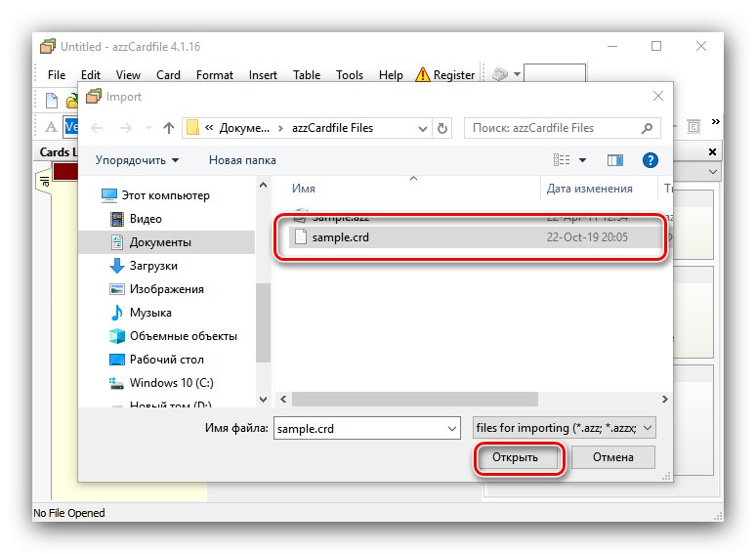Click the Отмена button
The height and width of the screenshot is (554, 756).
pyautogui.click(x=612, y=457)
